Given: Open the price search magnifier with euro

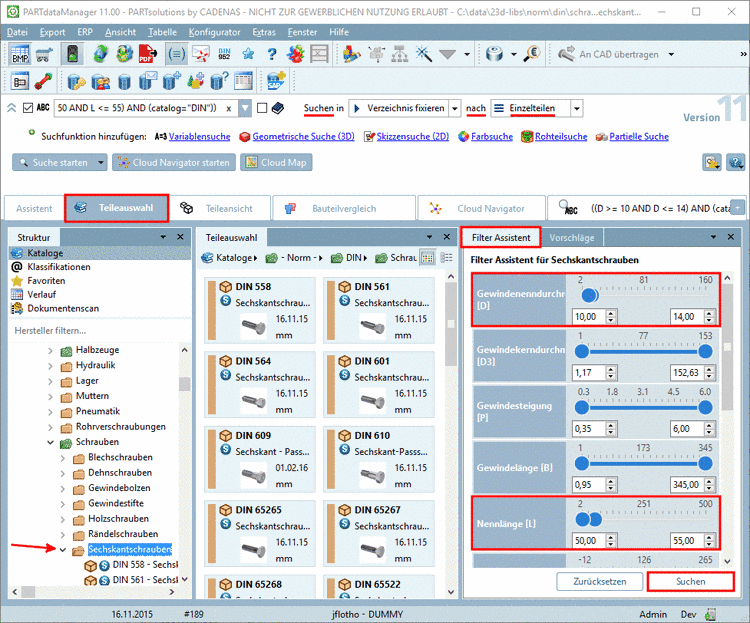Looking at the screenshot, I should (x=531, y=54).
